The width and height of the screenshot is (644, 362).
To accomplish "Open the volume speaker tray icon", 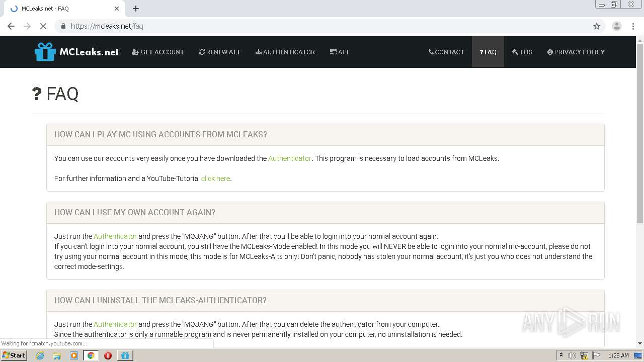I will click(x=572, y=355).
